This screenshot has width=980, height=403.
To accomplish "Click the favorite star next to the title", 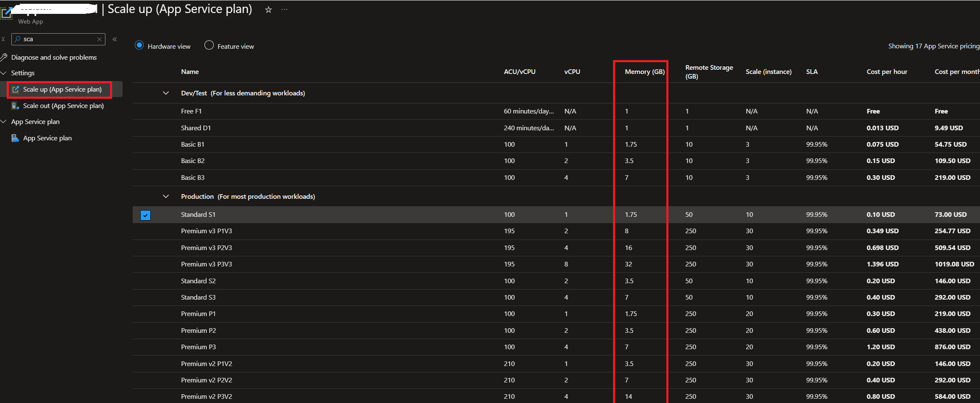I will click(268, 9).
